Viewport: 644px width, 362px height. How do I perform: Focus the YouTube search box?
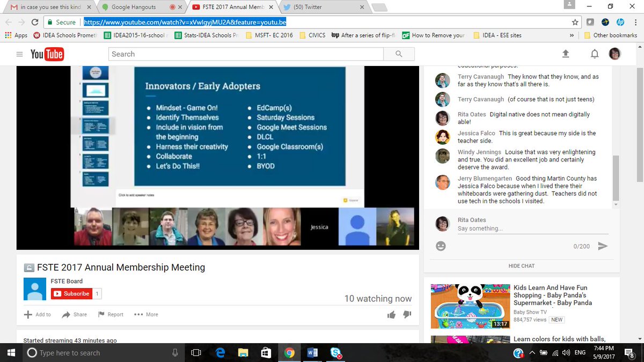[246, 54]
